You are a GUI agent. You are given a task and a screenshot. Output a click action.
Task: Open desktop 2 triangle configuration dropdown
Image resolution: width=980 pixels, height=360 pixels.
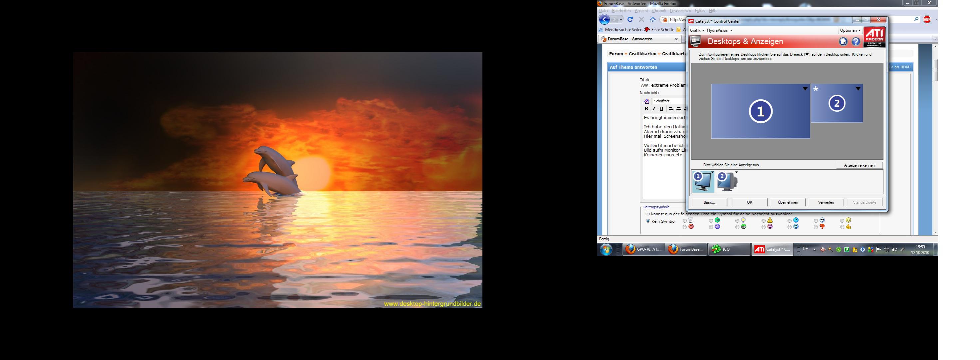[858, 89]
